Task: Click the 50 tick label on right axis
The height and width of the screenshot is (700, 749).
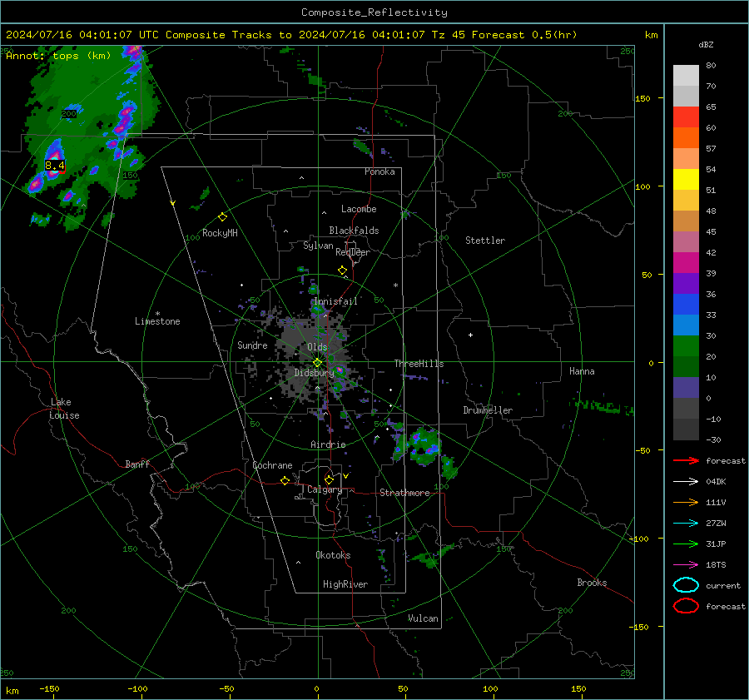Action: click(647, 275)
